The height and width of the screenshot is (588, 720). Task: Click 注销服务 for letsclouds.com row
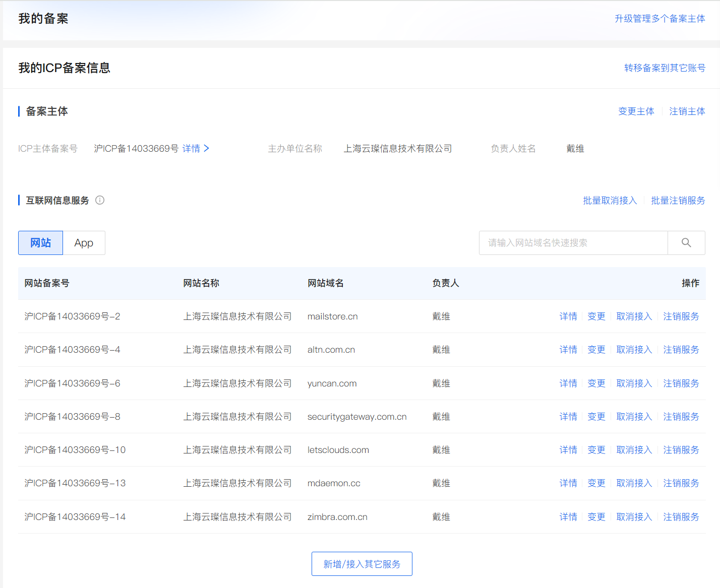click(x=681, y=450)
